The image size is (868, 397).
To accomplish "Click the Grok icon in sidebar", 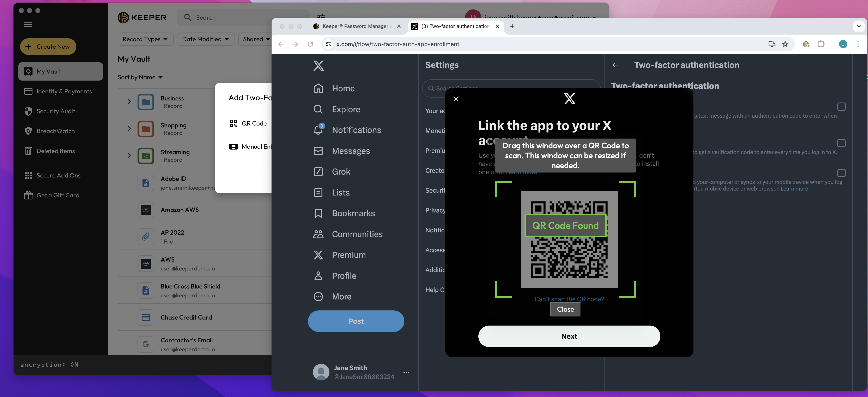I will pos(318,172).
